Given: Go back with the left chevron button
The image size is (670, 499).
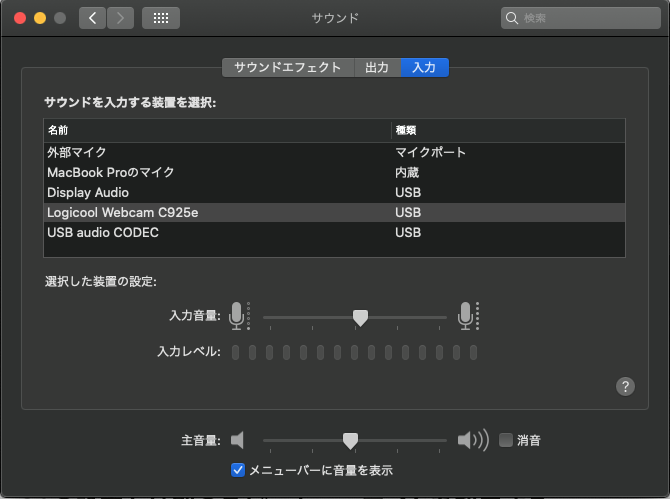Looking at the screenshot, I should tap(92, 18).
